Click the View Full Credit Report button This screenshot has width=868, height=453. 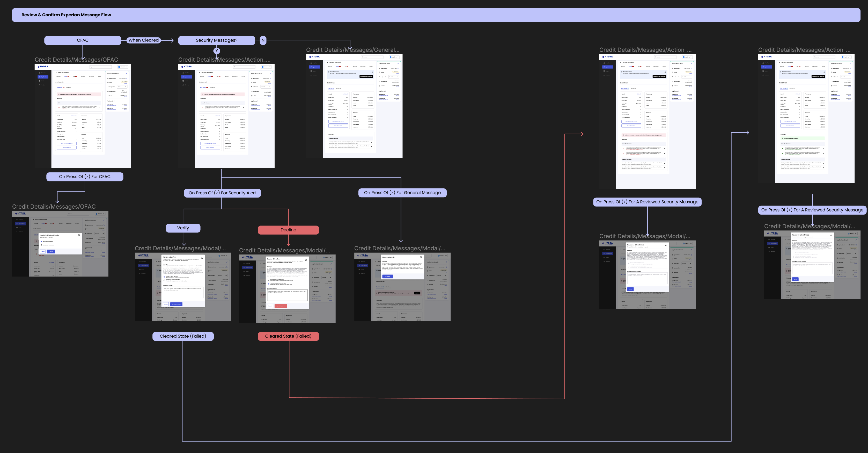point(67,144)
